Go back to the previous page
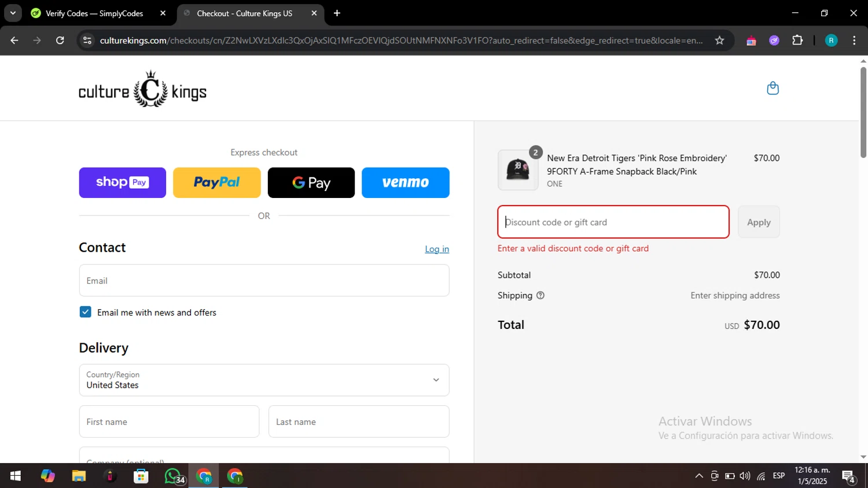This screenshot has height=488, width=868. point(14,41)
